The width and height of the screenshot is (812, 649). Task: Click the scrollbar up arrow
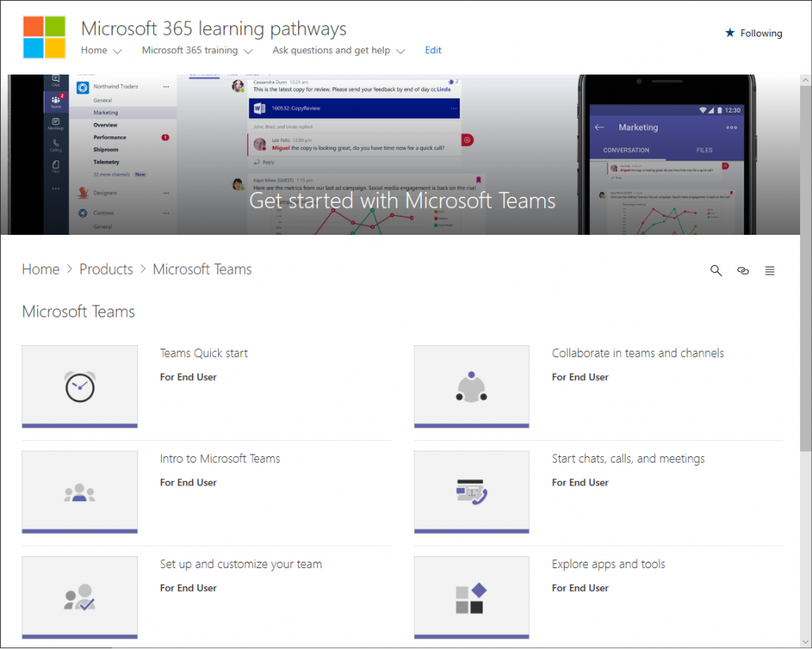[x=806, y=80]
